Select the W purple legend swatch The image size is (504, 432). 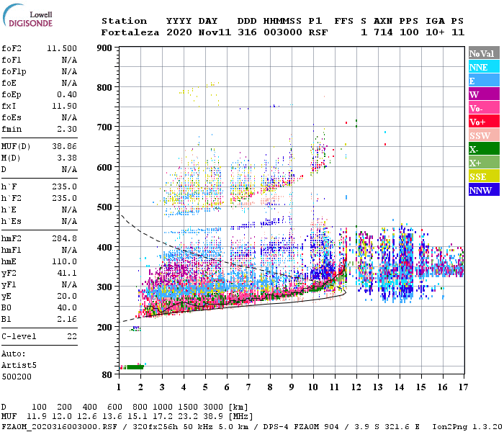tap(484, 94)
